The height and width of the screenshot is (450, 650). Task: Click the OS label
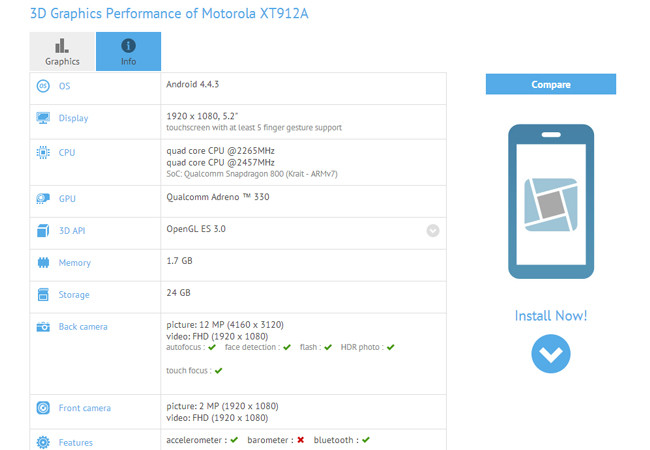[64, 86]
